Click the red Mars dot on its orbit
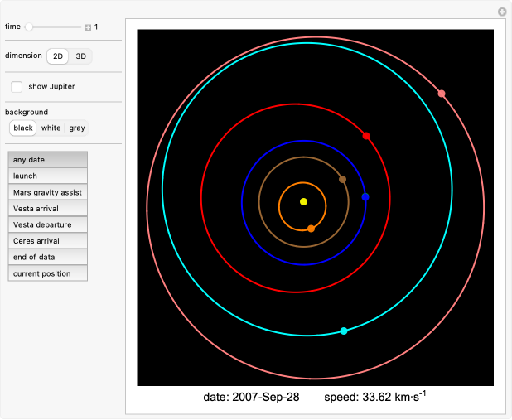The height and width of the screenshot is (420, 512). (x=366, y=135)
